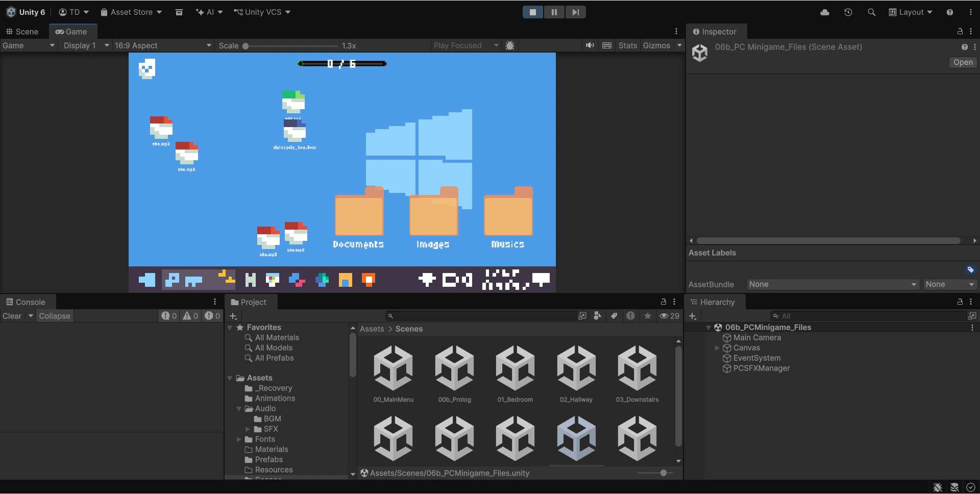Open the AssetBundle variant None dropdown
980x494 pixels.
[950, 284]
